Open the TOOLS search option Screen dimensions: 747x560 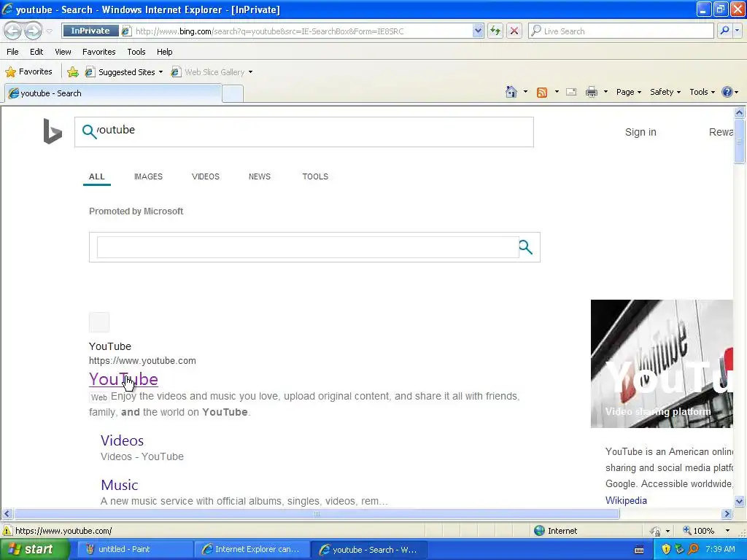[x=315, y=176]
